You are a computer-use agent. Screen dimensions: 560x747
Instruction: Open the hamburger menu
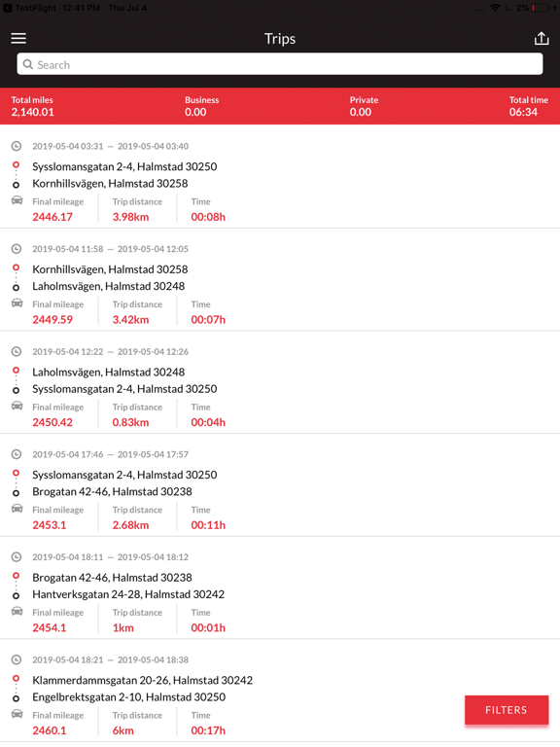tap(18, 38)
